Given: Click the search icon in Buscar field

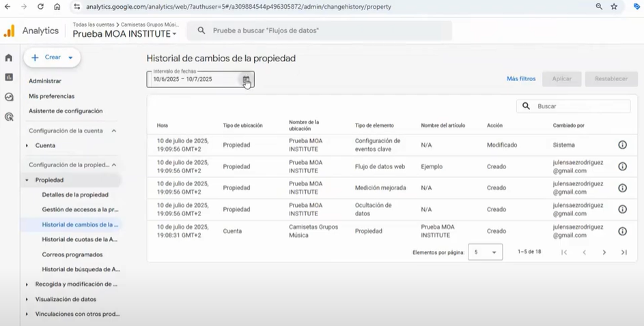Looking at the screenshot, I should point(526,106).
